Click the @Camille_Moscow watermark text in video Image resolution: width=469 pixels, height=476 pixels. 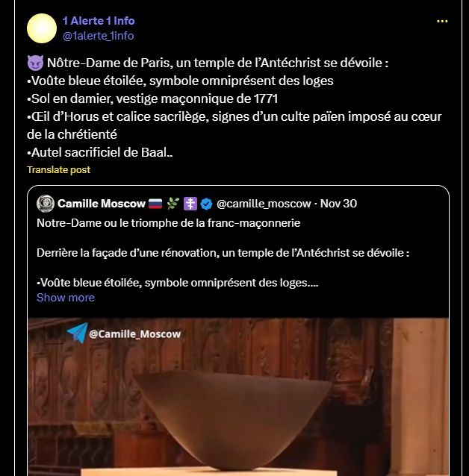coord(135,334)
